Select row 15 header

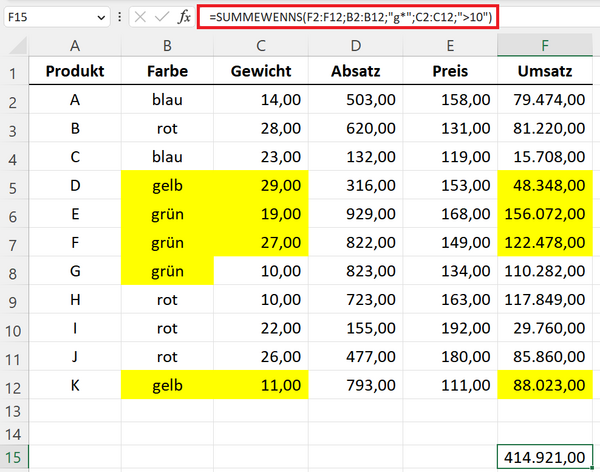pyautogui.click(x=14, y=457)
